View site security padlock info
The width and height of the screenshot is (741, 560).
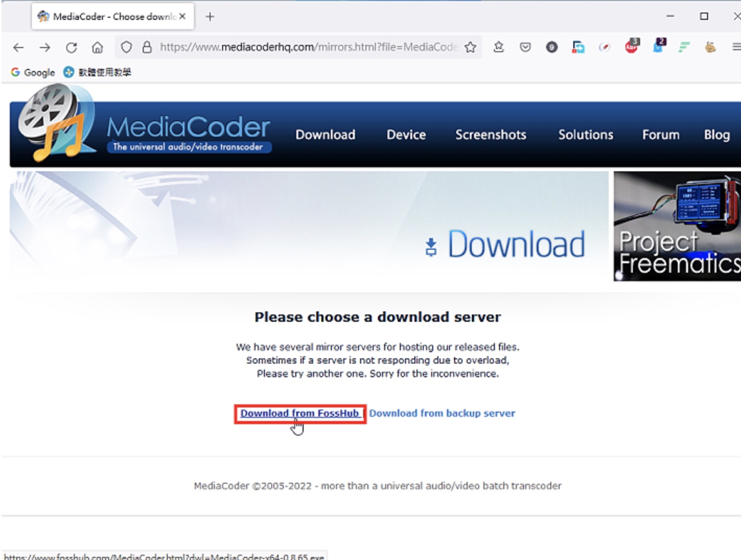(x=147, y=47)
